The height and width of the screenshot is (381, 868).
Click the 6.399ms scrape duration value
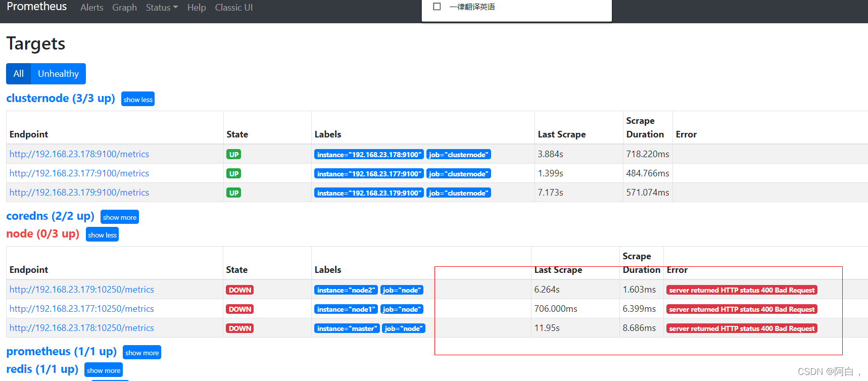639,309
